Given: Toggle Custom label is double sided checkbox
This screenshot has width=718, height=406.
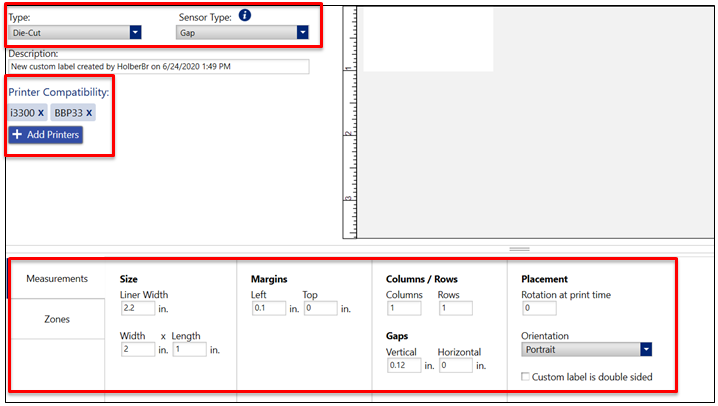Looking at the screenshot, I should [525, 377].
